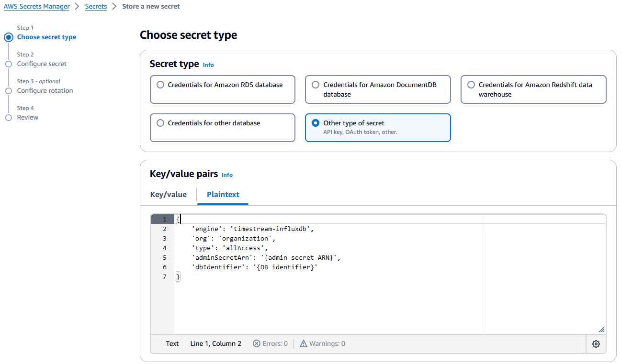621x364 pixels.
Task: Click the Warnings triangle icon
Action: (304, 343)
